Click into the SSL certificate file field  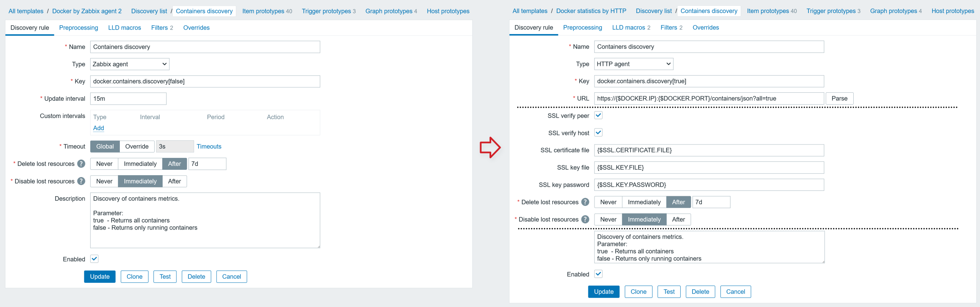[x=709, y=150]
